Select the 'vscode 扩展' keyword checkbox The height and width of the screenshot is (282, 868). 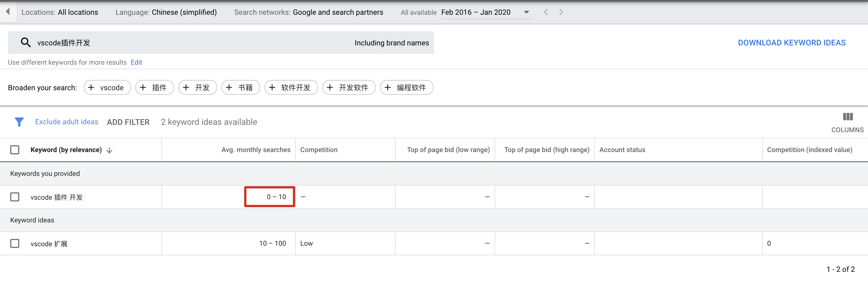coord(15,243)
